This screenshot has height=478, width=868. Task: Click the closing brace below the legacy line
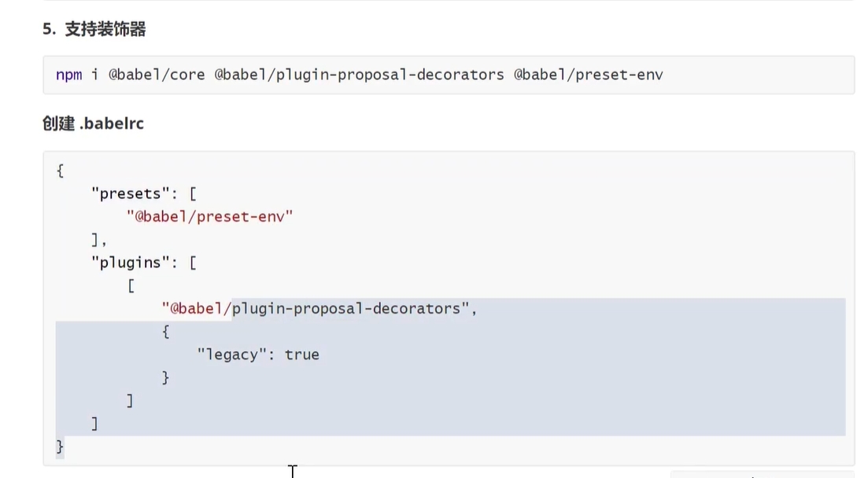(x=166, y=377)
